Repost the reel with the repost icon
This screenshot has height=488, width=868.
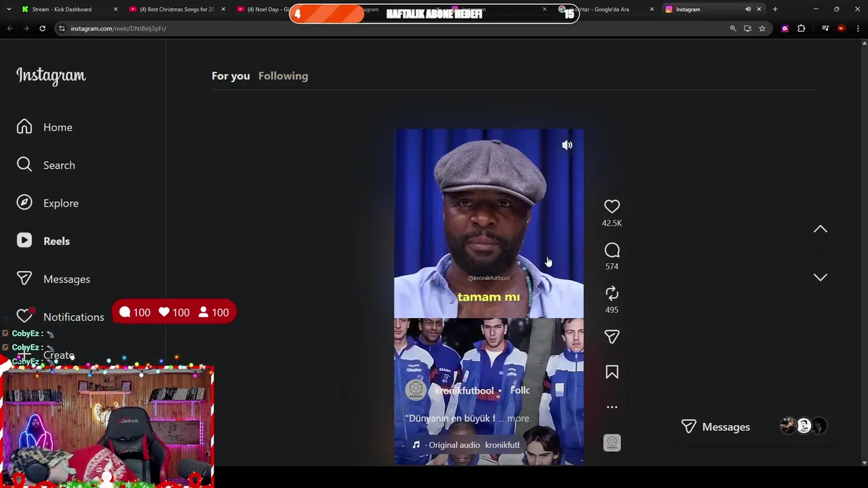[x=612, y=293]
